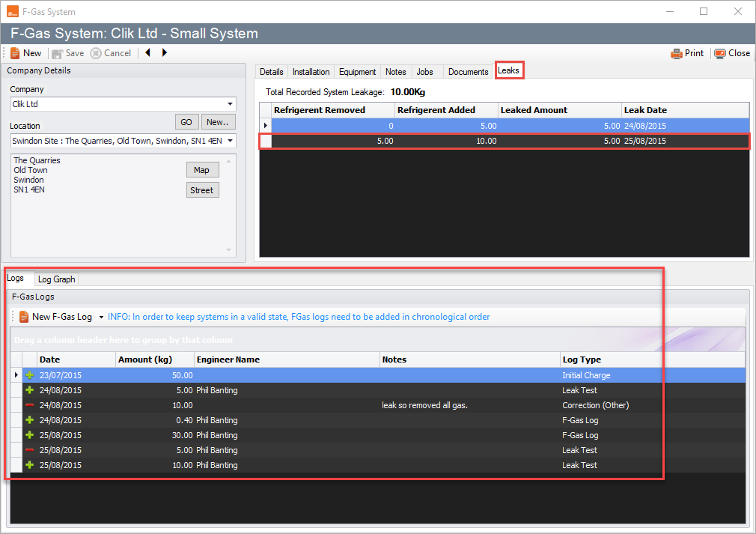Go to next record with right arrow

coord(165,52)
